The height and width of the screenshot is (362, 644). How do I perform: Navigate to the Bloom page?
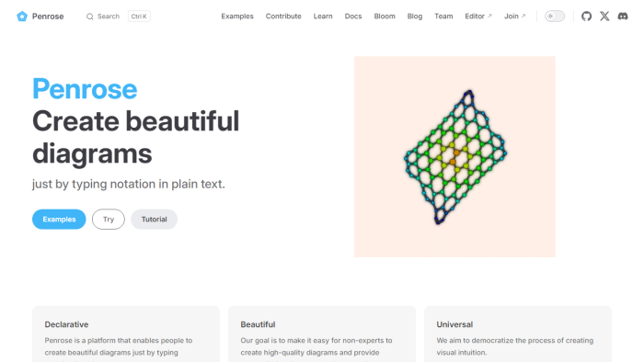click(x=385, y=16)
